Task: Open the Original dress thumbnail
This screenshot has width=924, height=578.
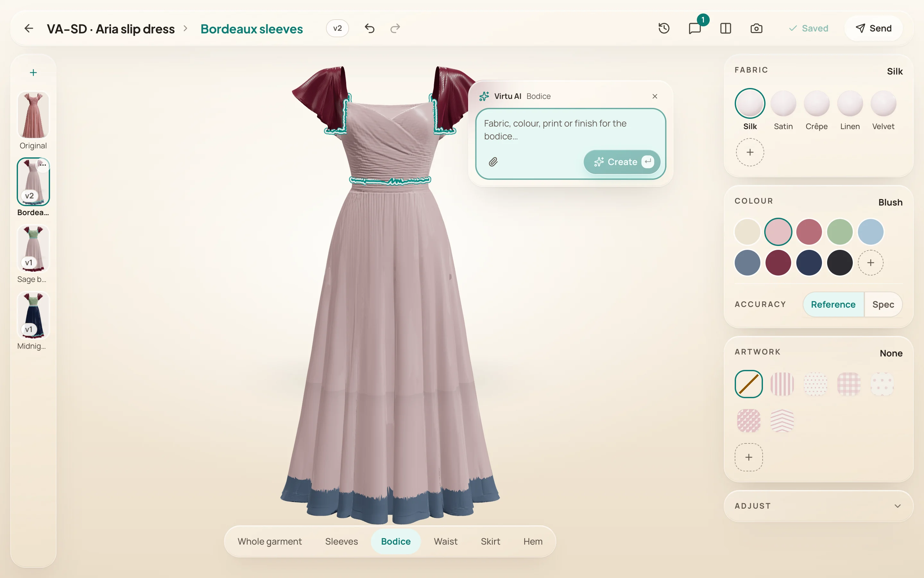Action: click(33, 115)
